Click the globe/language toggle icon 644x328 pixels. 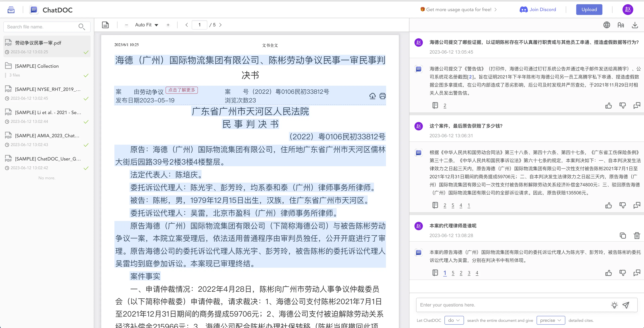[x=606, y=25]
